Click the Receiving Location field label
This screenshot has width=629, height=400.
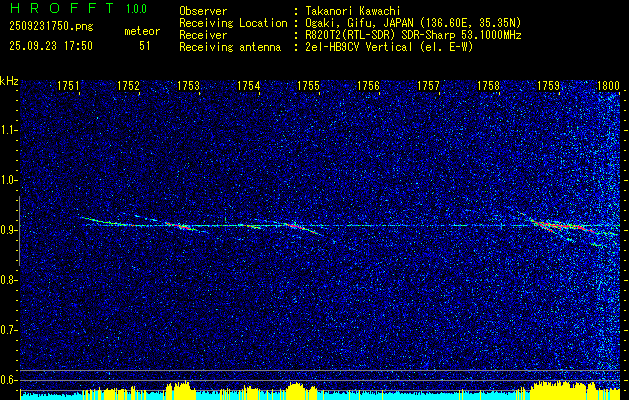232,22
